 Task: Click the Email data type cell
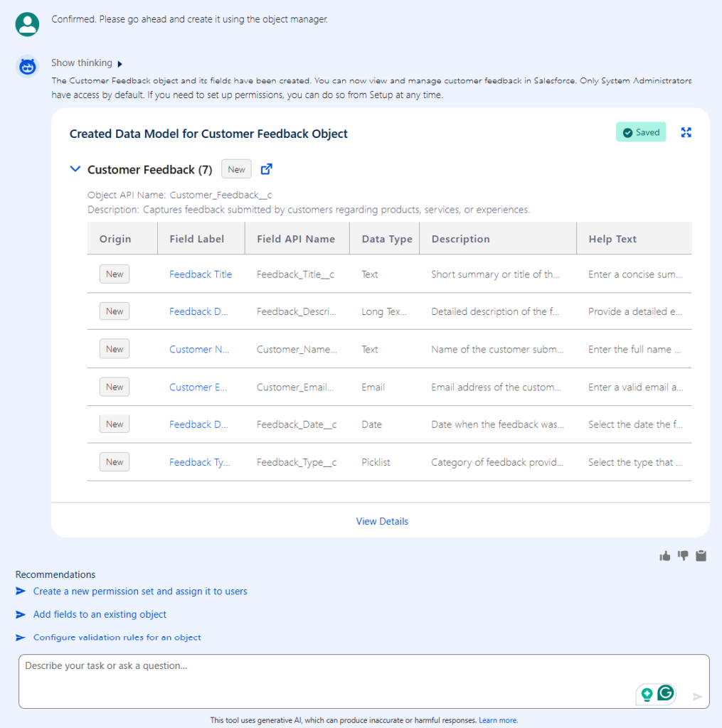coord(373,387)
